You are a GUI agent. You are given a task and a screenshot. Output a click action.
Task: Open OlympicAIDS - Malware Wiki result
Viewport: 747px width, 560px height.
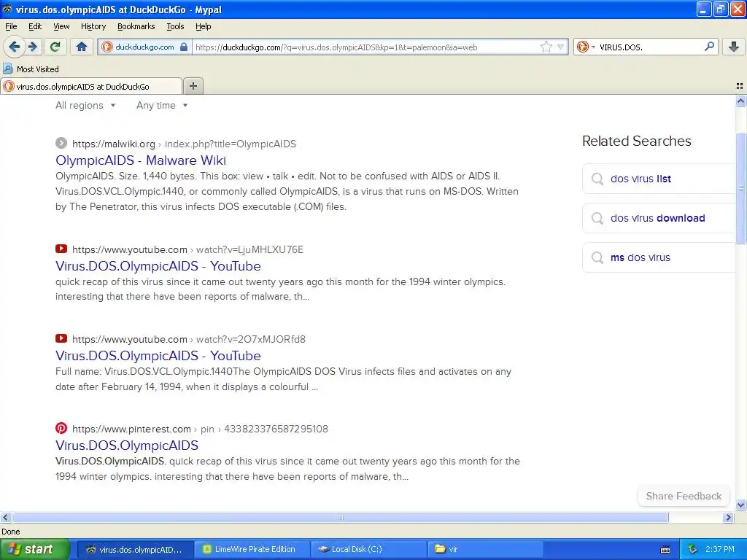tap(141, 160)
